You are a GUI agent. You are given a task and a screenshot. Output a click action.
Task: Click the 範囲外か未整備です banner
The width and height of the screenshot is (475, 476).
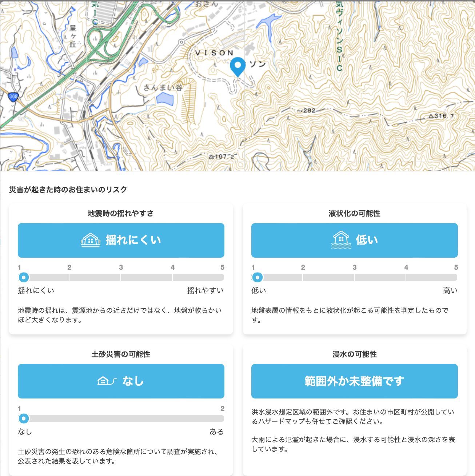(x=354, y=381)
